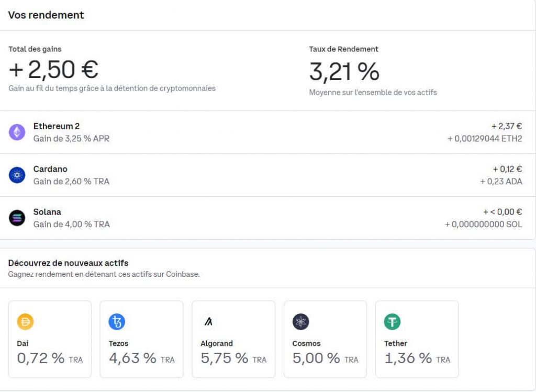Screen dimensions: 536x392
Task: Click the + 0,12 € Cardano gain
Action: [507, 169]
